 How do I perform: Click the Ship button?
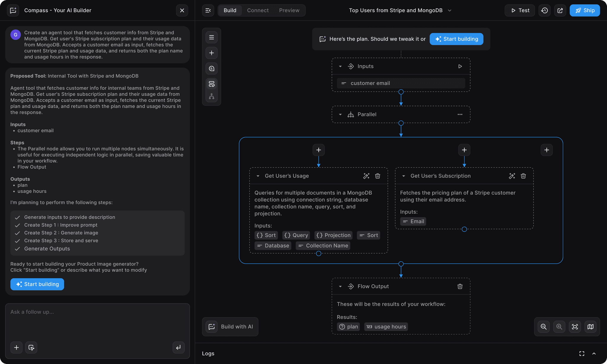point(584,10)
